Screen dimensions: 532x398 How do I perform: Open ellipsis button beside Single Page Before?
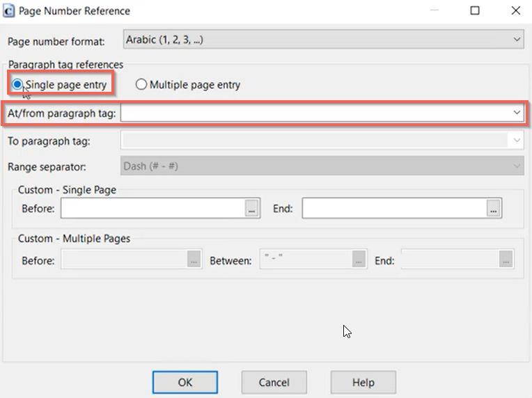pos(252,208)
